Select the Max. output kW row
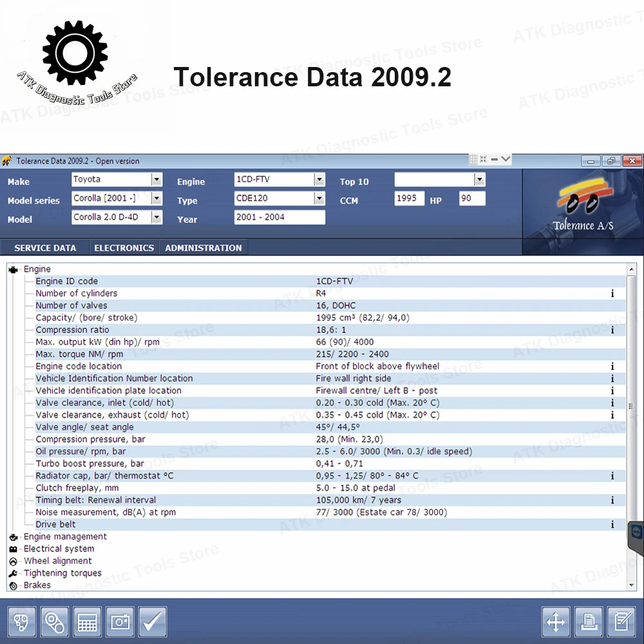 pyautogui.click(x=330, y=342)
